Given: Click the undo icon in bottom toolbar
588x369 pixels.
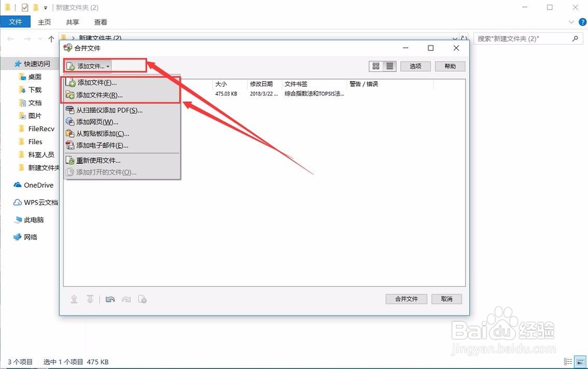Looking at the screenshot, I should 110,299.
